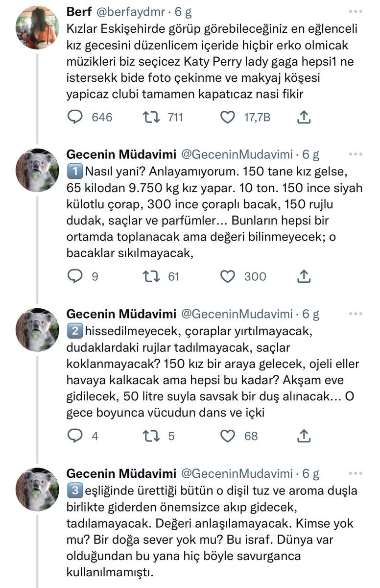The width and height of the screenshot is (380, 588).
Task: Open koala avatar on tweet numbered 2
Action: click(37, 329)
